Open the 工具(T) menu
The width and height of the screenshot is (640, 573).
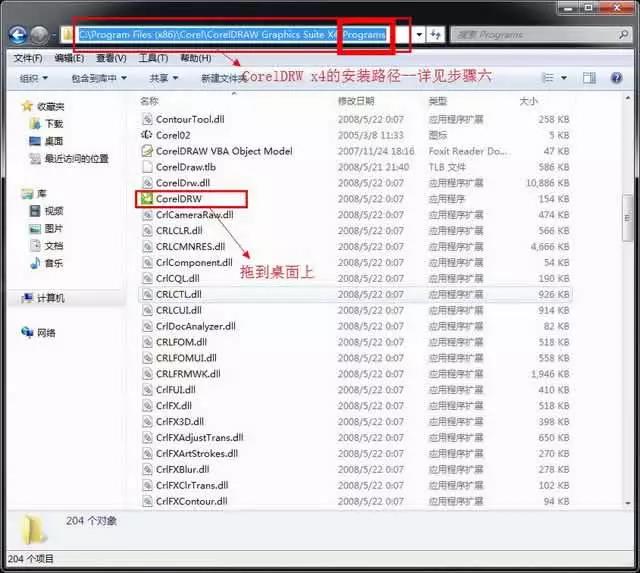click(x=153, y=58)
